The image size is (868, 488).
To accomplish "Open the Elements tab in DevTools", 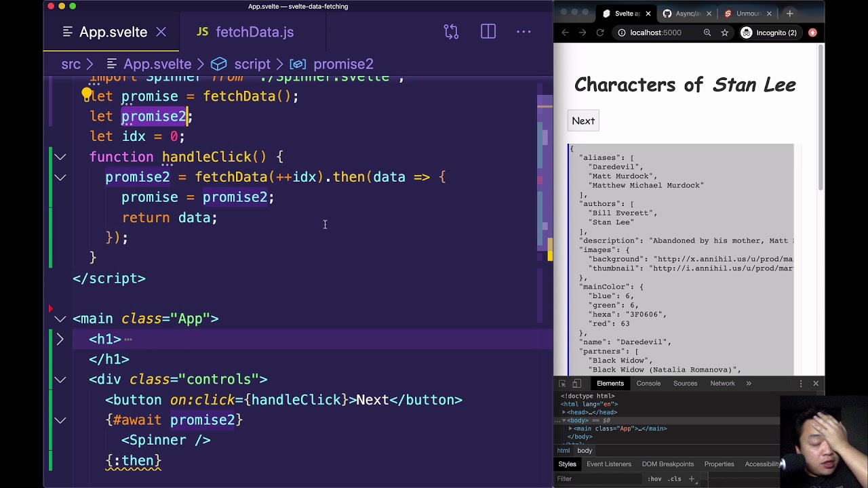I will (x=610, y=384).
